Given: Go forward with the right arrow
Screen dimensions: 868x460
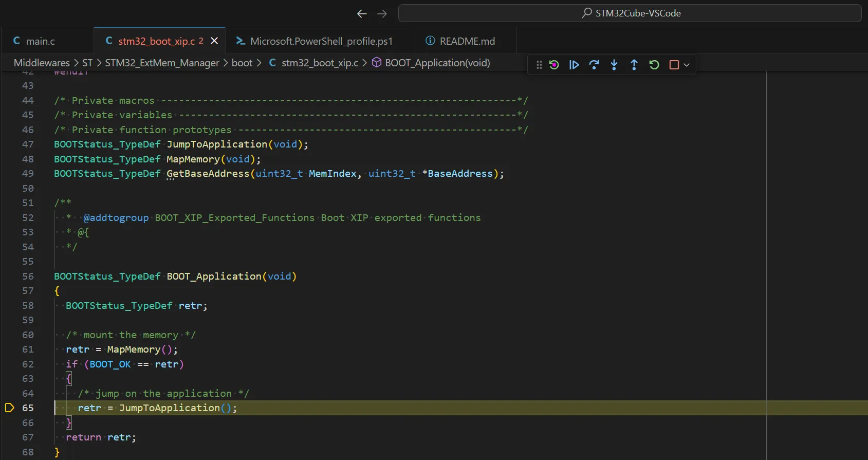Looking at the screenshot, I should pos(382,14).
